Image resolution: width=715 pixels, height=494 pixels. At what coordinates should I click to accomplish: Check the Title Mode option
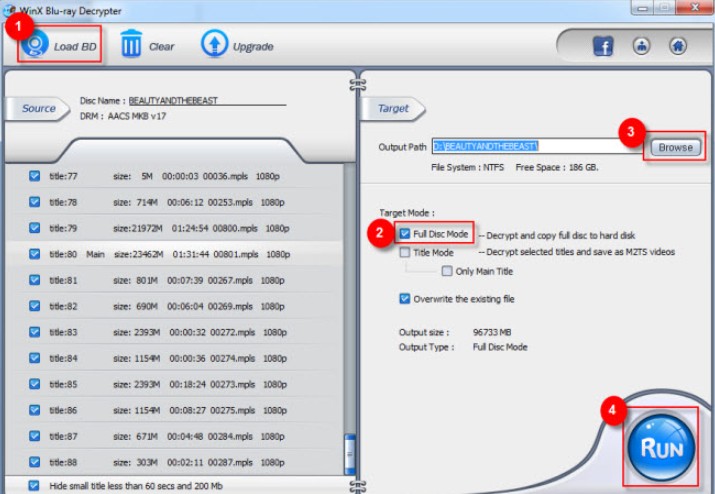pos(404,252)
